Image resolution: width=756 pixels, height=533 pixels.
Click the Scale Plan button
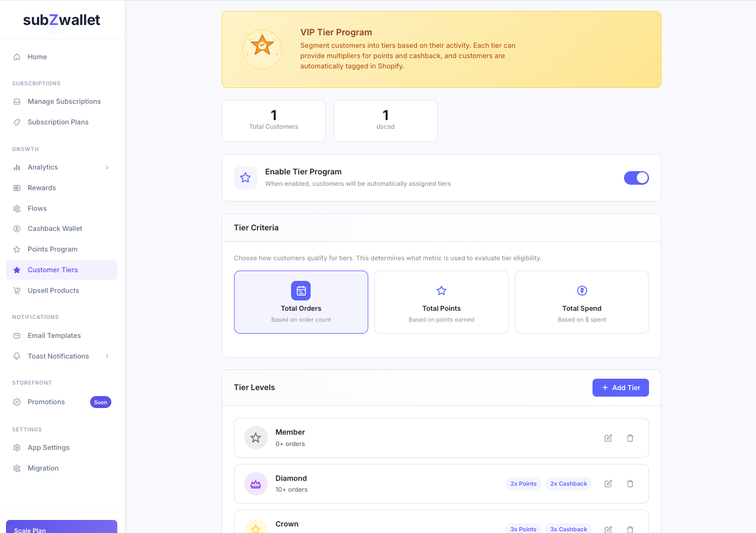click(x=61, y=527)
